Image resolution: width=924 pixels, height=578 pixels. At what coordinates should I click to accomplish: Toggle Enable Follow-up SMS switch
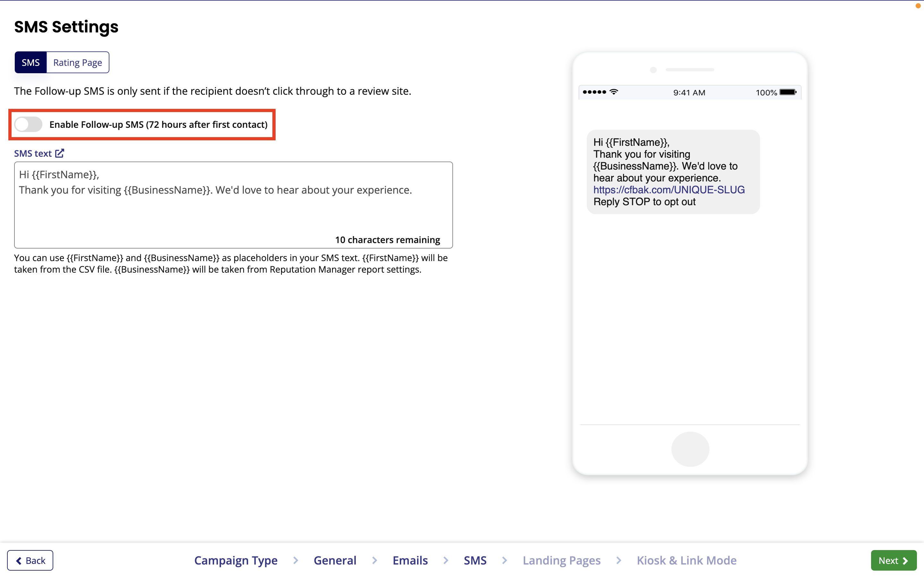click(28, 125)
